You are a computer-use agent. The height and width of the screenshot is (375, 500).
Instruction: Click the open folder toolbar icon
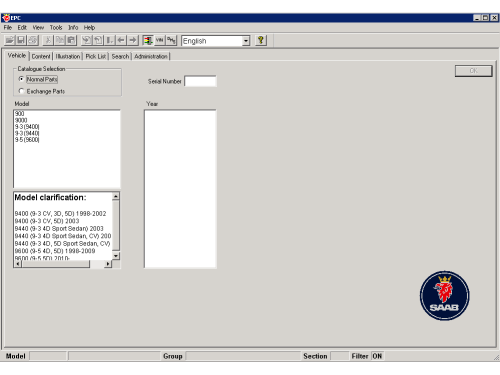(10, 40)
